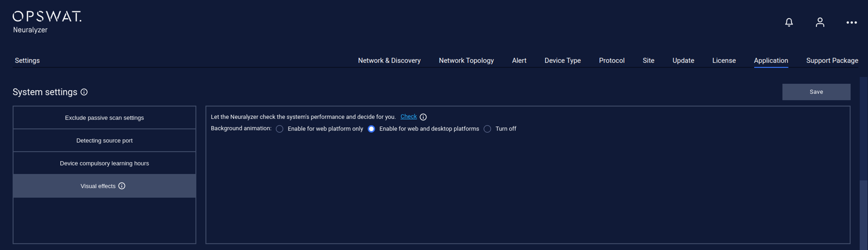Select Turn off background animation

[487, 129]
